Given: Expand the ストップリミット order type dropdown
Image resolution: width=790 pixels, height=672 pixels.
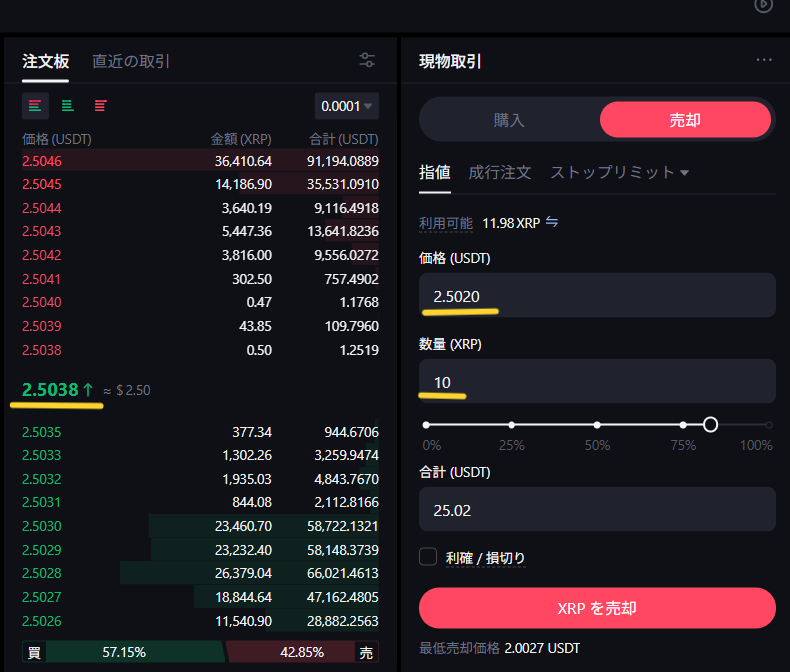Looking at the screenshot, I should [620, 172].
